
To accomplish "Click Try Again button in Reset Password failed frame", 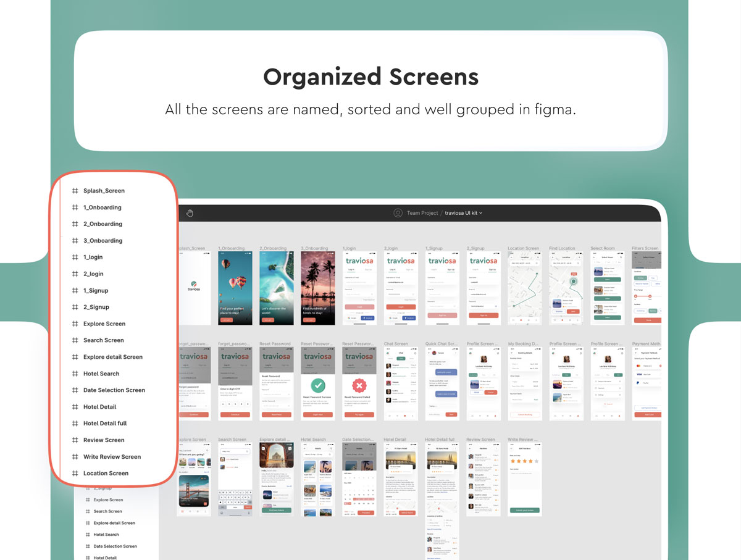I will tap(359, 415).
